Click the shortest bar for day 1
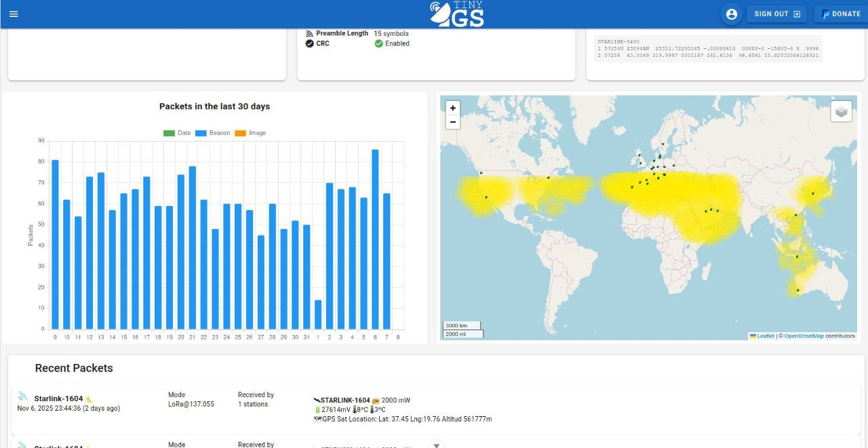 (318, 314)
